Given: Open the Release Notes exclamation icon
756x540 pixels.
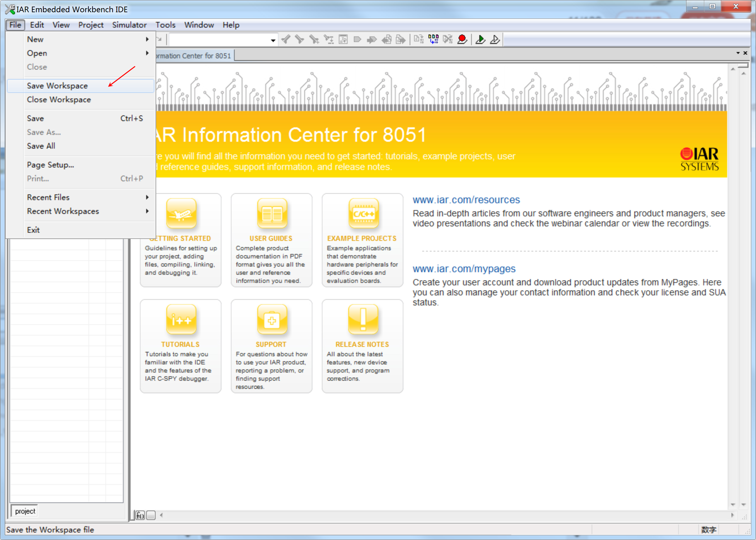Looking at the screenshot, I should tap(363, 320).
